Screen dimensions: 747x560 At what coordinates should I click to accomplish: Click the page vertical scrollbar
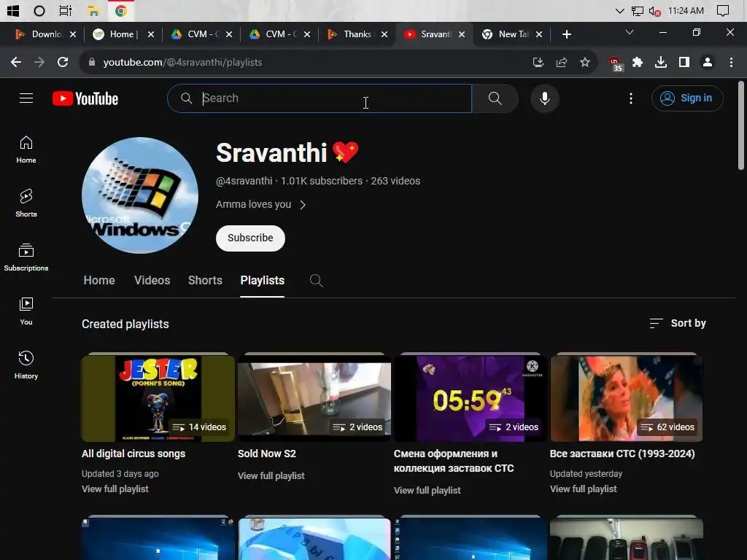point(741,125)
